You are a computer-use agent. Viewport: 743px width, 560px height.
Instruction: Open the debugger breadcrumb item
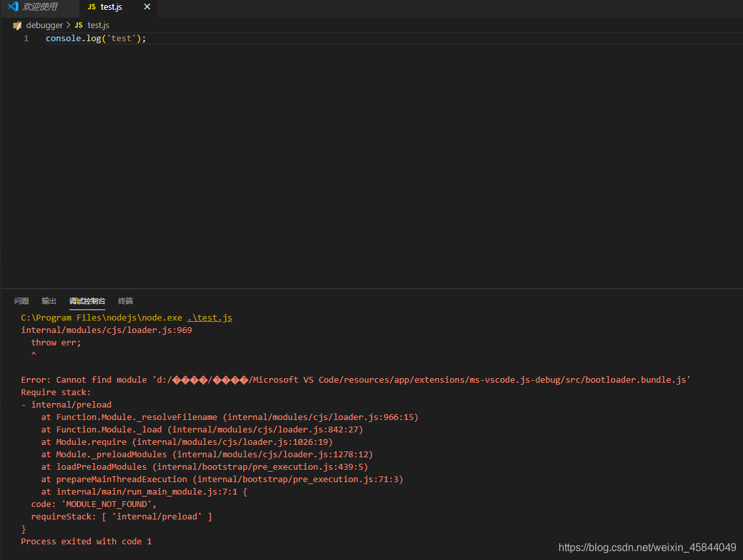coord(44,26)
